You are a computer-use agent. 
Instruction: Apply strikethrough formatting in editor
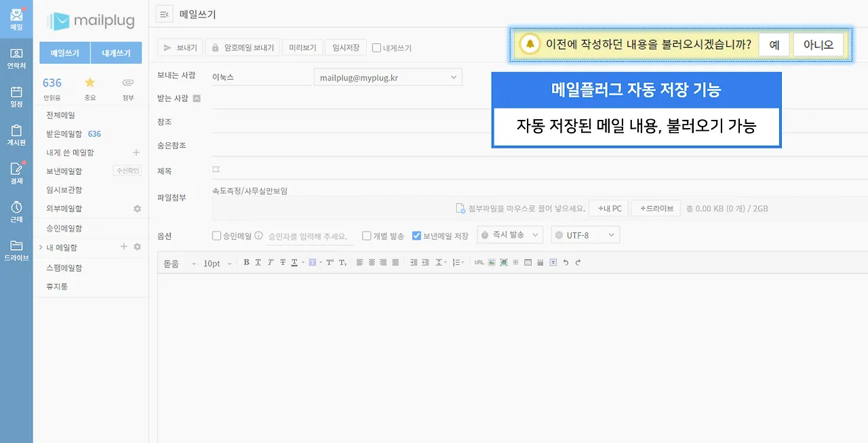click(x=283, y=262)
